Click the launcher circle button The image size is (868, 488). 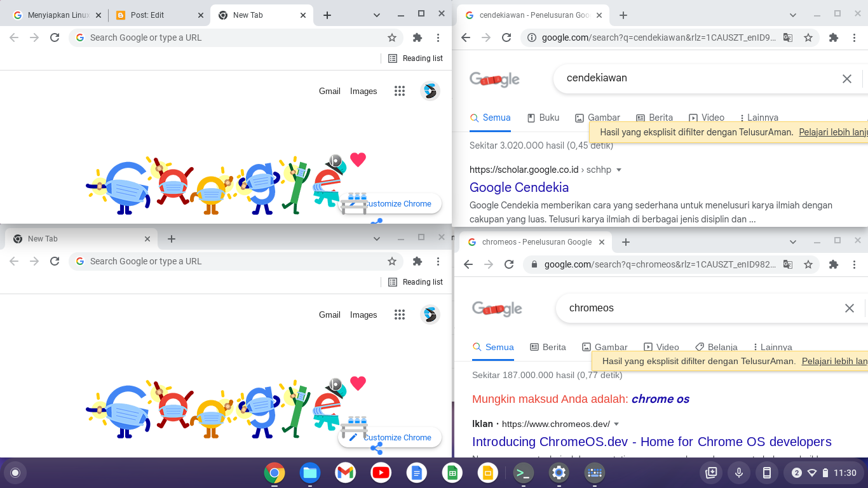pos(15,473)
